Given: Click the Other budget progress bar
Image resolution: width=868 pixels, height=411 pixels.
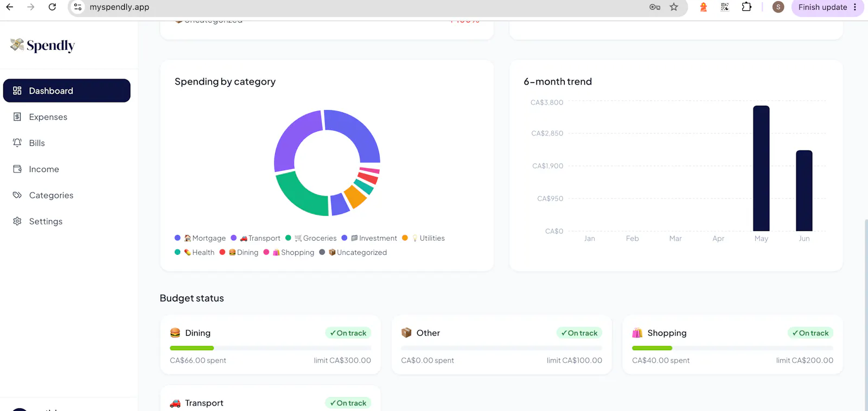Looking at the screenshot, I should (x=501, y=348).
